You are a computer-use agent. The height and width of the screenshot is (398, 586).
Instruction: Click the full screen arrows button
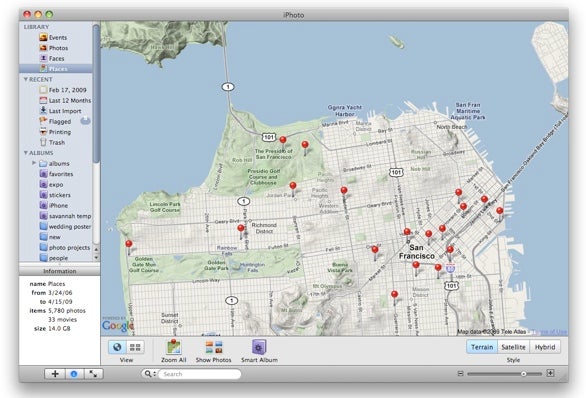93,374
